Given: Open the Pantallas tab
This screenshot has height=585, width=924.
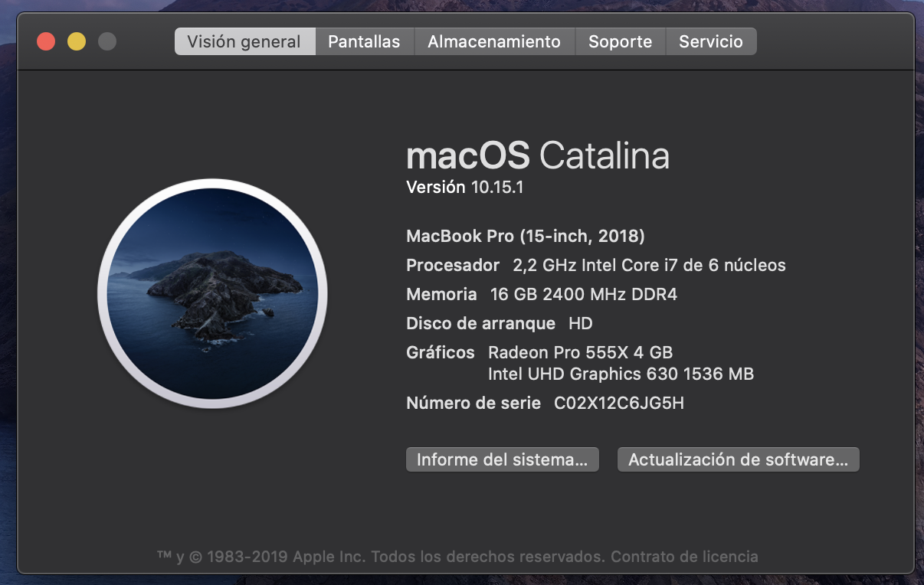Looking at the screenshot, I should click(365, 41).
